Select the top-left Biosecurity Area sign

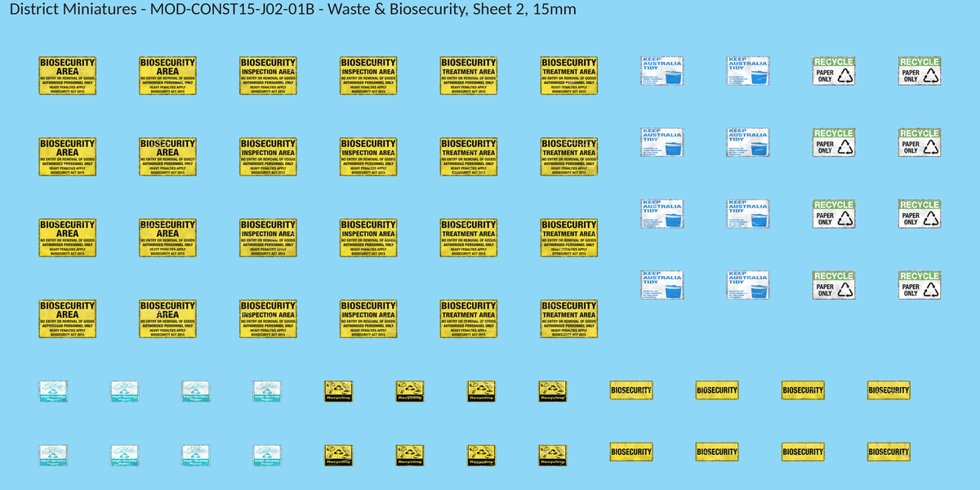tap(68, 76)
